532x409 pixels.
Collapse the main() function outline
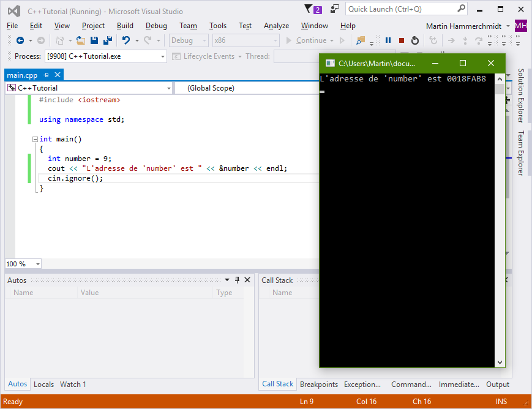pos(35,139)
